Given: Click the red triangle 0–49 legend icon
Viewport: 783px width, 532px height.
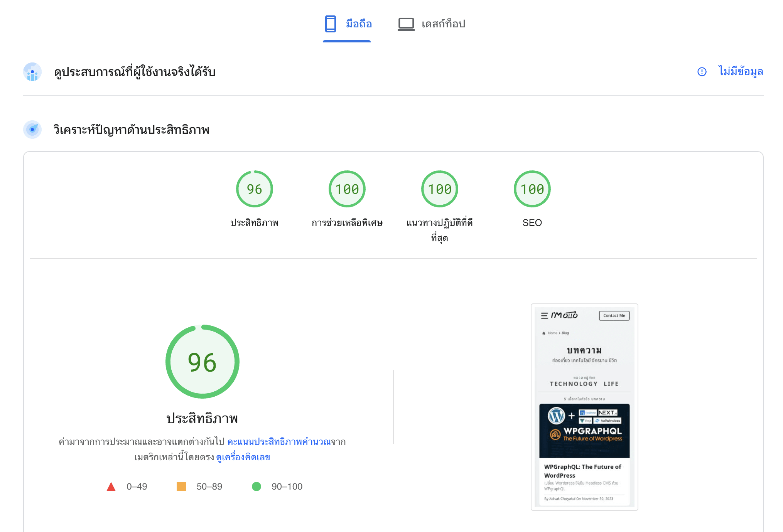Looking at the screenshot, I should 111,487.
